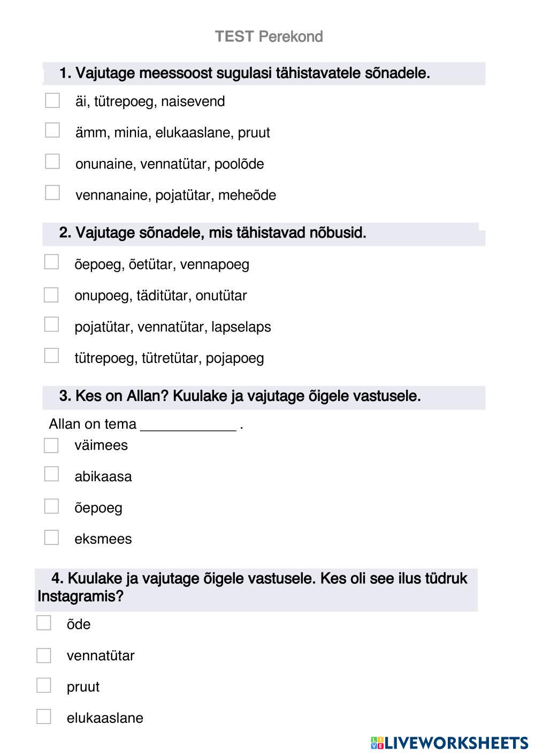
Task: Open the LIVEWORKSHEETS brand link text
Action: pyautogui.click(x=456, y=743)
